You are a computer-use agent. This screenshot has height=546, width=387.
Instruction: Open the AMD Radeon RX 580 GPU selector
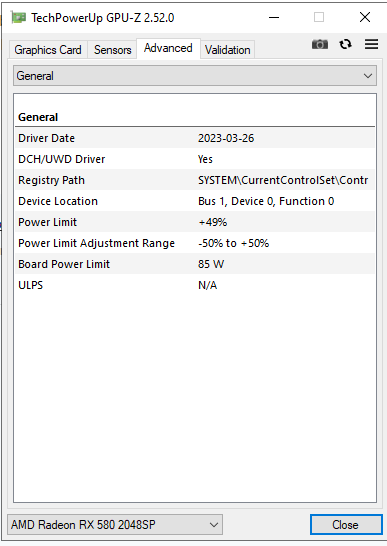(x=115, y=524)
